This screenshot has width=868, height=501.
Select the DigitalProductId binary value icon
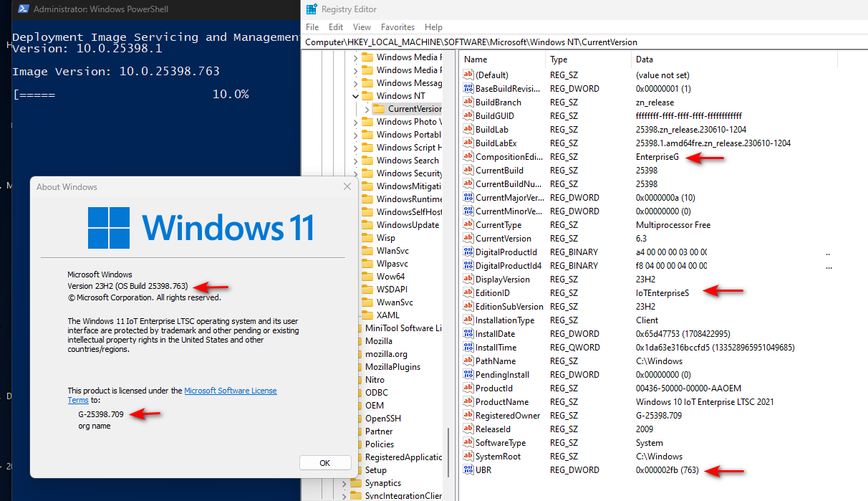pos(468,252)
